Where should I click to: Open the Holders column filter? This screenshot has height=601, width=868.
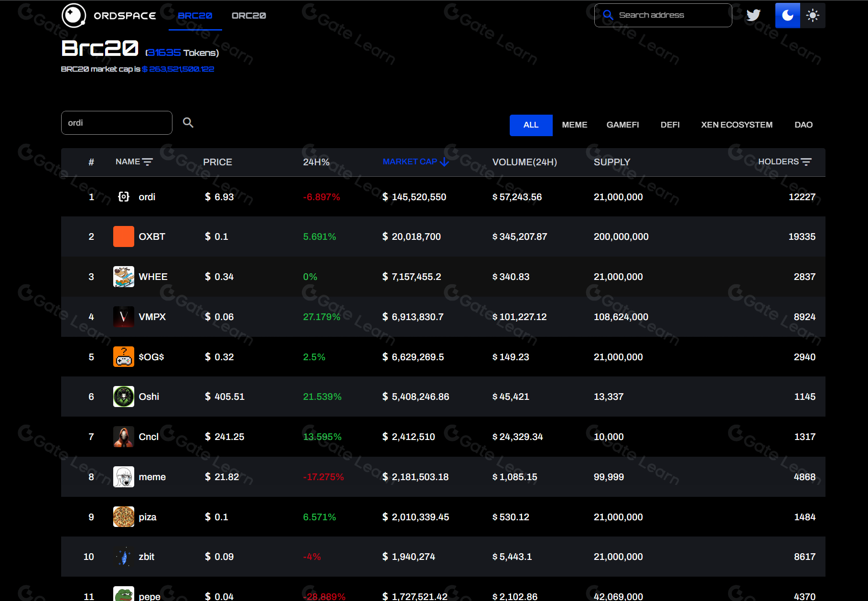click(806, 162)
